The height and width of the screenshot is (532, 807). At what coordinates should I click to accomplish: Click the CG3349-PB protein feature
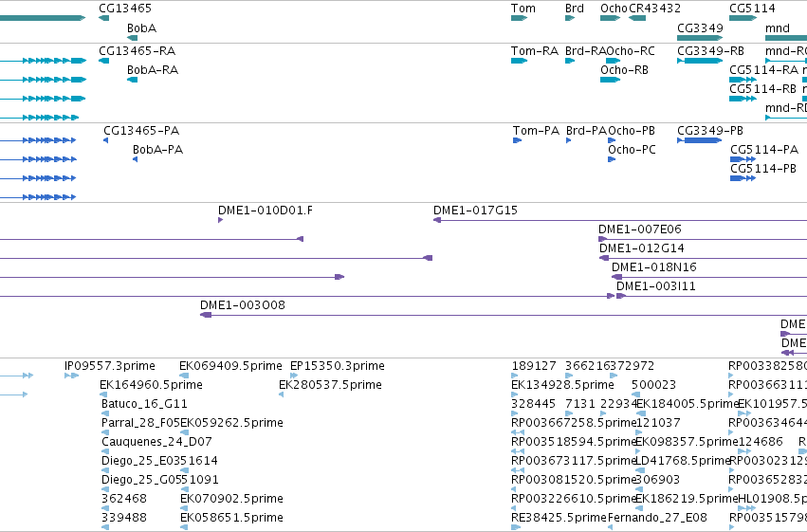700,140
